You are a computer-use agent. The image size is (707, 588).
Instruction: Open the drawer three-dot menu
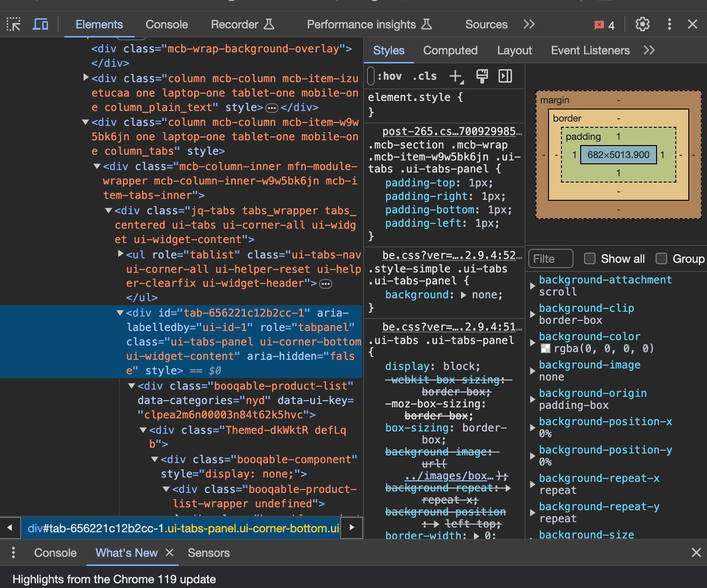pos(13,553)
